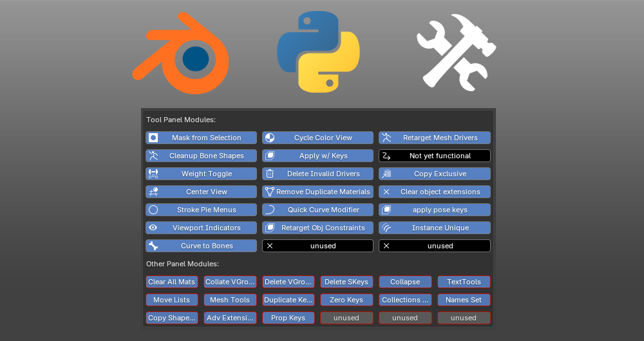This screenshot has height=341, width=644.
Task: Toggle the gray unused button below Collections ...
Action: pos(405,318)
